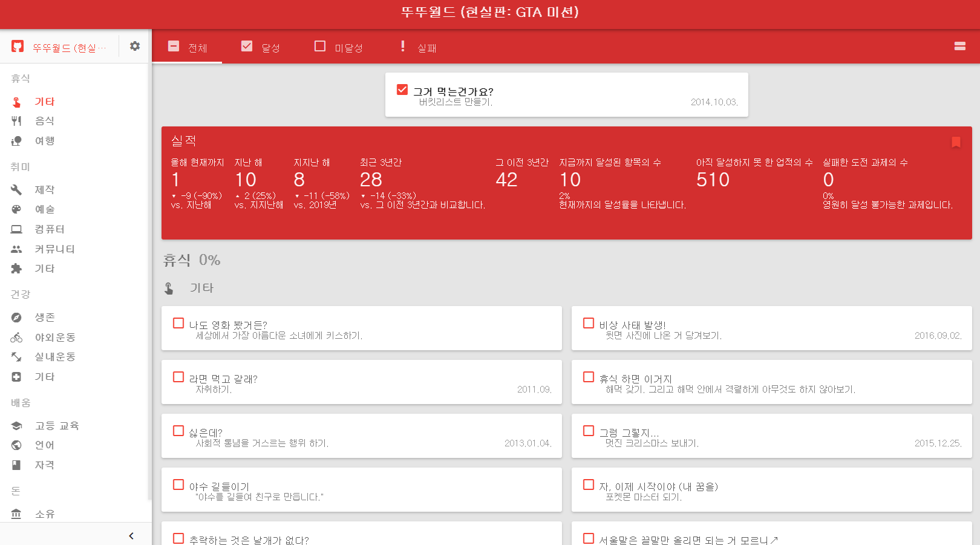Image resolution: width=980 pixels, height=545 pixels.
Task: Click the 자격 book icon
Action: coord(16,465)
